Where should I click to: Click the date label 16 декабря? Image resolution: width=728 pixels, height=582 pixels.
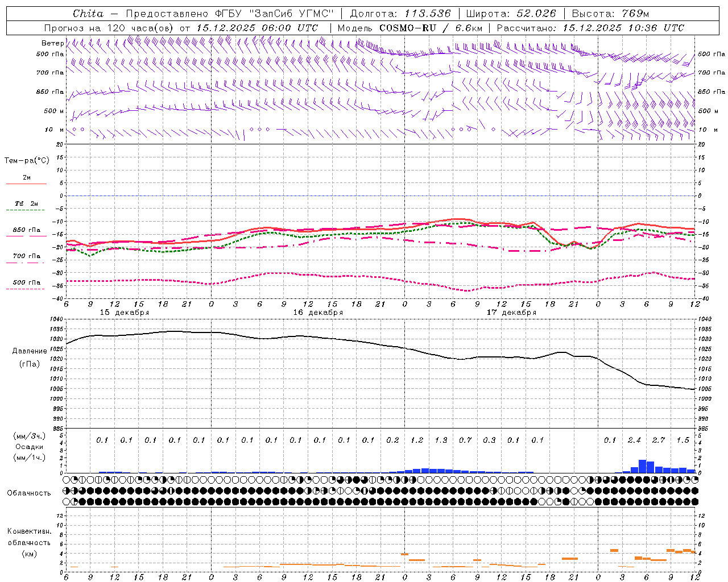tap(318, 313)
